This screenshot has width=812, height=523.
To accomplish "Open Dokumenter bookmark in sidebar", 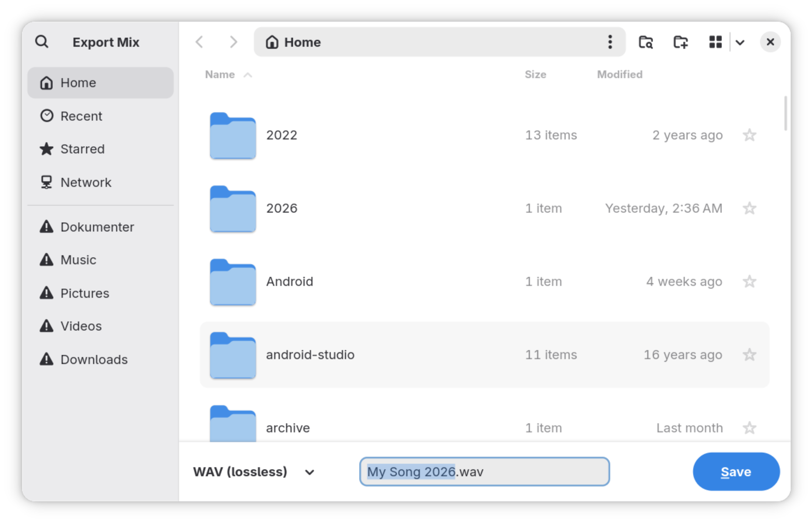I will point(101,227).
